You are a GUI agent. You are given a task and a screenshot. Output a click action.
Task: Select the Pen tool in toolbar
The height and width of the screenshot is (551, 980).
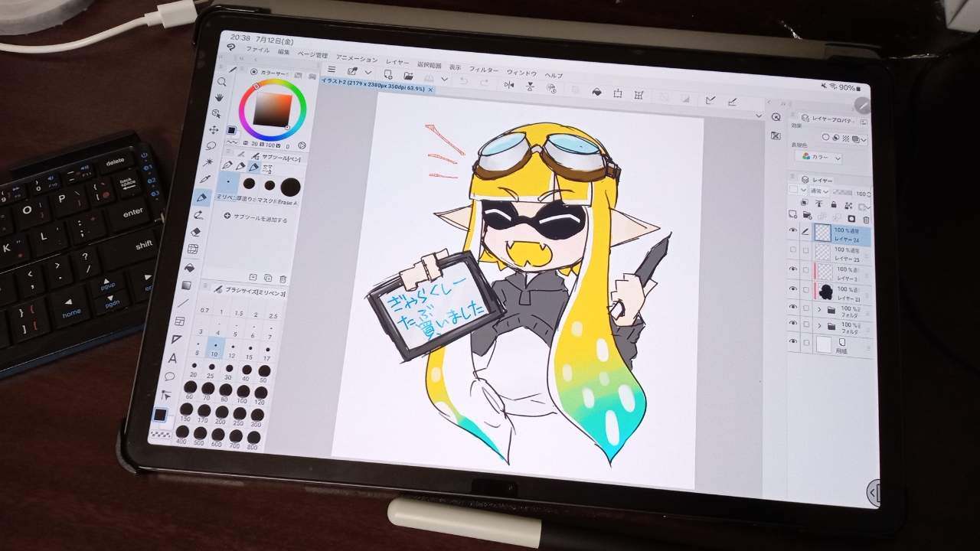(x=202, y=197)
